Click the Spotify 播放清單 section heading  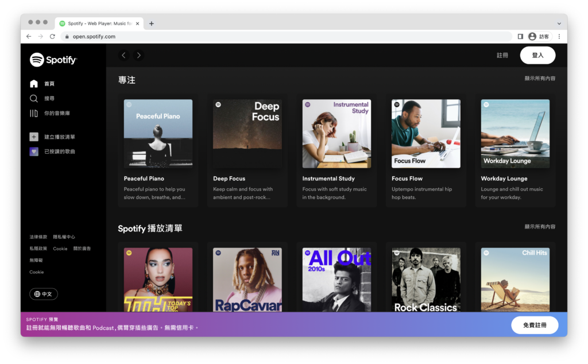tap(150, 229)
